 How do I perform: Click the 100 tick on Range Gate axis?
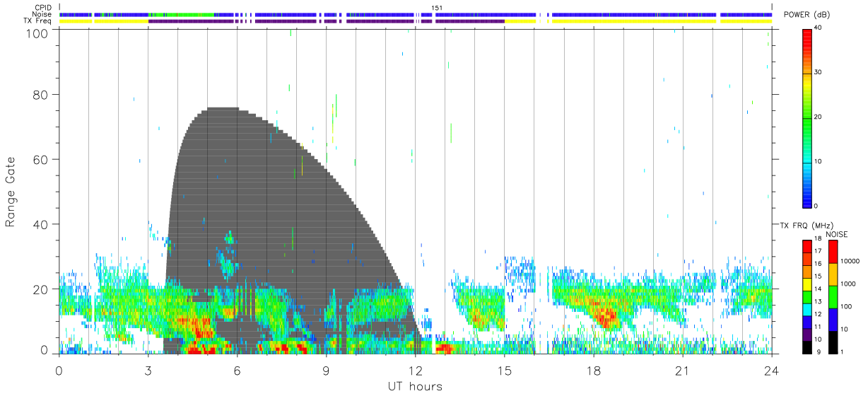pyautogui.click(x=37, y=33)
